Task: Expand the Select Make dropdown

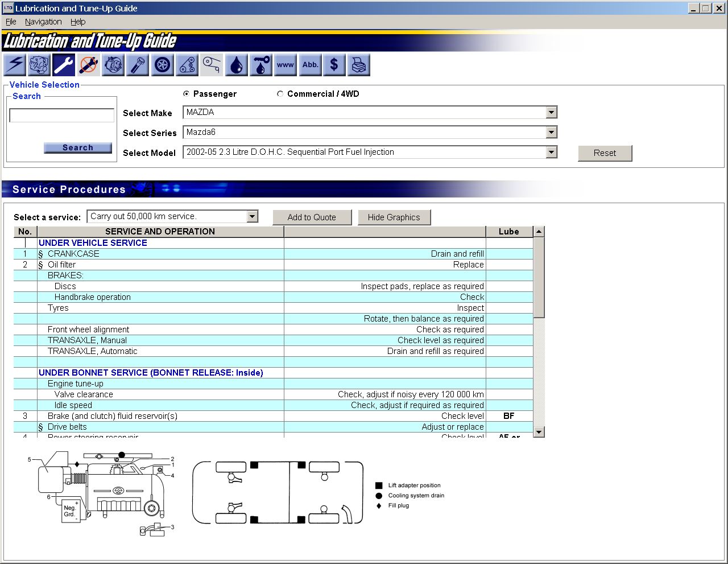Action: pyautogui.click(x=551, y=112)
